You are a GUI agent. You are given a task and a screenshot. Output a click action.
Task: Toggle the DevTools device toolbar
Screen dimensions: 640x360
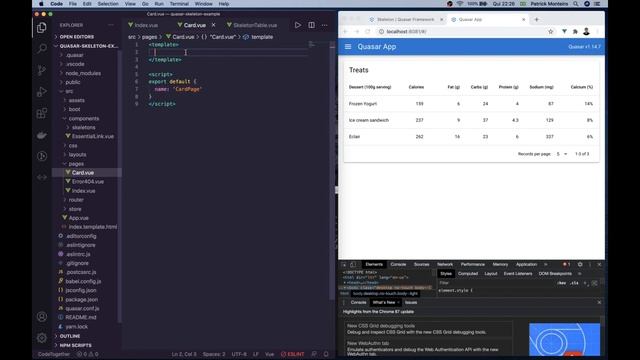pyautogui.click(x=353, y=264)
